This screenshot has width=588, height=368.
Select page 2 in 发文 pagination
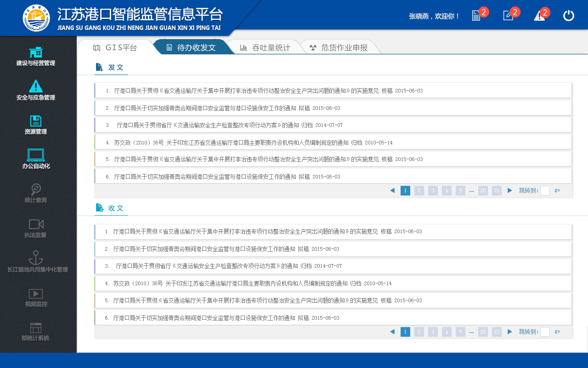pyautogui.click(x=419, y=190)
